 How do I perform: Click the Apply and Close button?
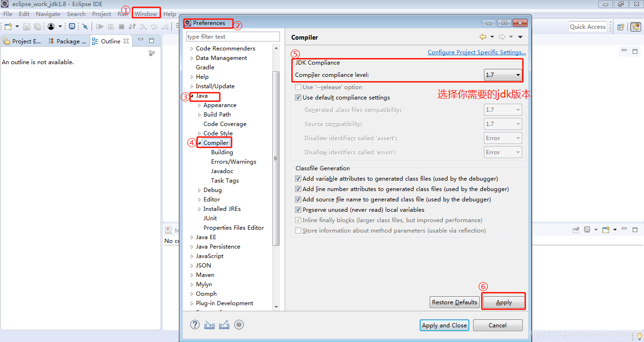pyautogui.click(x=444, y=325)
